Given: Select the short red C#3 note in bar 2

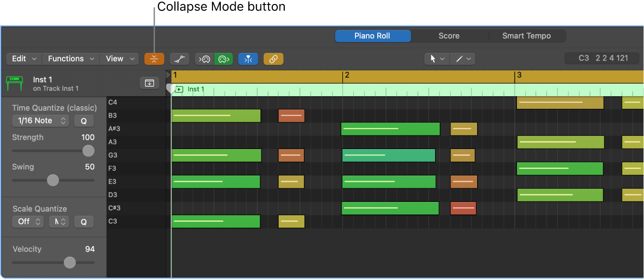Looking at the screenshot, I should pos(463,208).
